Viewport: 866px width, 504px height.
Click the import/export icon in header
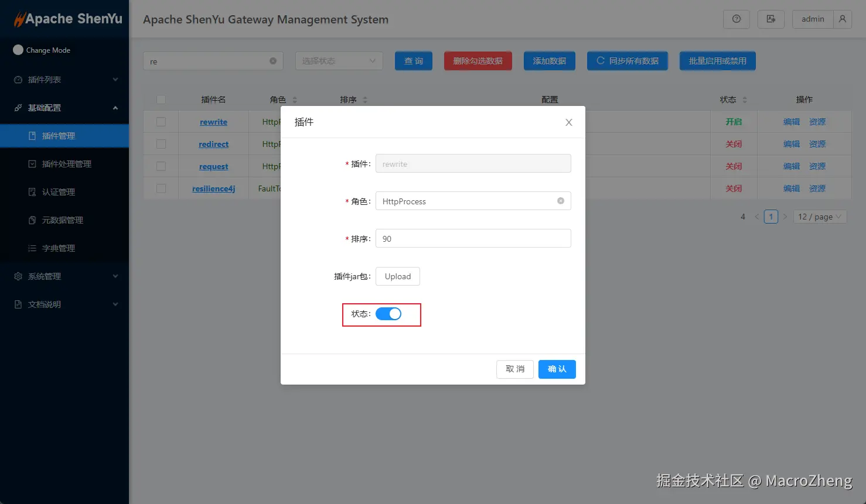tap(771, 19)
